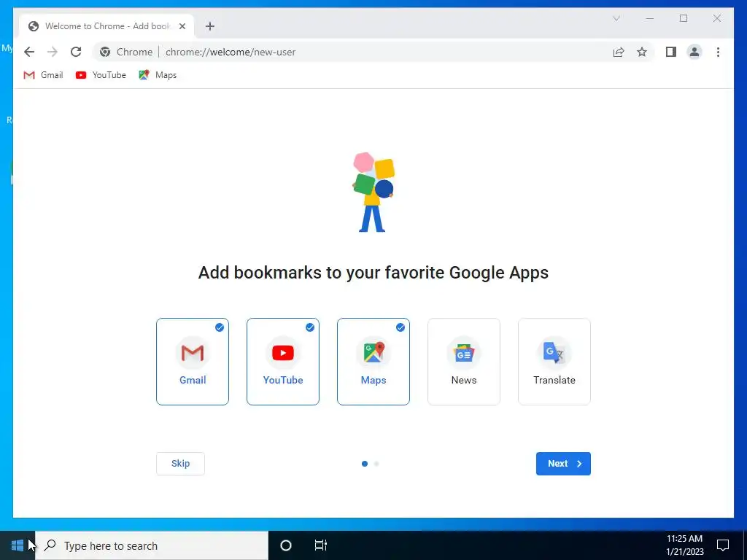The image size is (747, 560).
Task: Share this page via the share icon
Action: [x=619, y=52]
